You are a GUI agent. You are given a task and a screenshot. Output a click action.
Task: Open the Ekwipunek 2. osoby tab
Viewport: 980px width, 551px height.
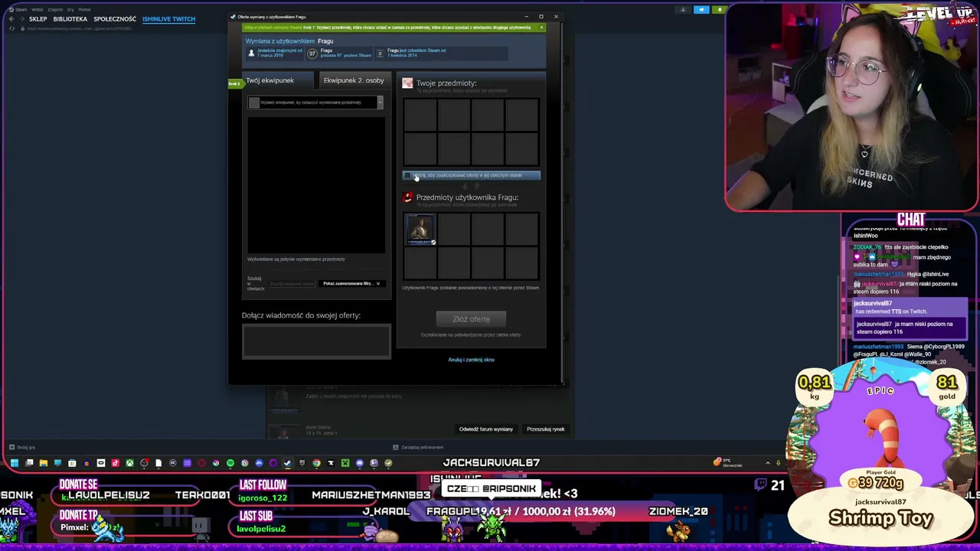tap(354, 80)
